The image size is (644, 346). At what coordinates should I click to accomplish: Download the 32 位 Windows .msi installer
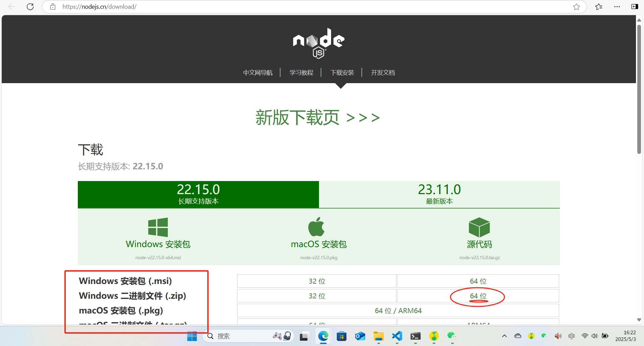click(317, 281)
